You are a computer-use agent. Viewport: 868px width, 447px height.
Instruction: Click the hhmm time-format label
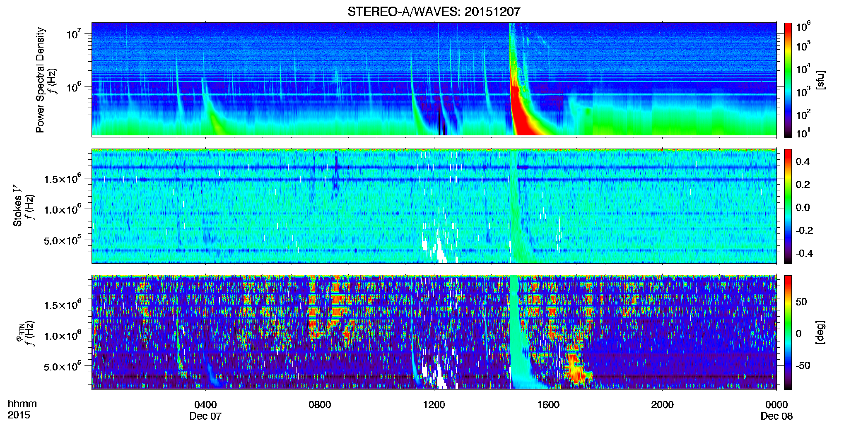(22, 404)
